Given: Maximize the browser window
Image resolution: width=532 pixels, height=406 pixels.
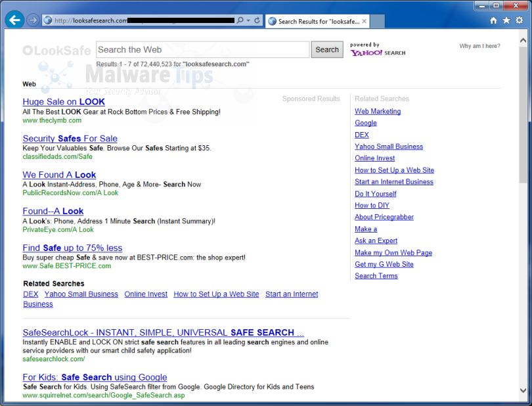Looking at the screenshot, I should (497, 5).
